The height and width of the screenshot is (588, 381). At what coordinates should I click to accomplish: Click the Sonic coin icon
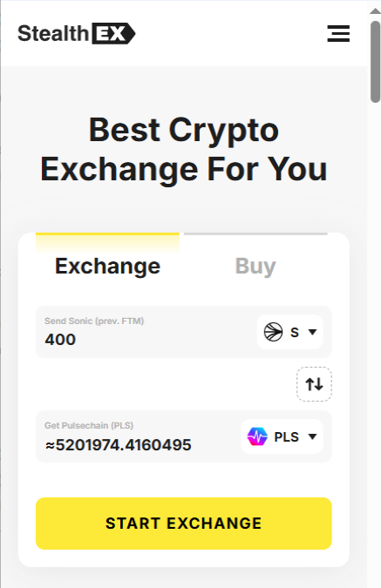273,332
